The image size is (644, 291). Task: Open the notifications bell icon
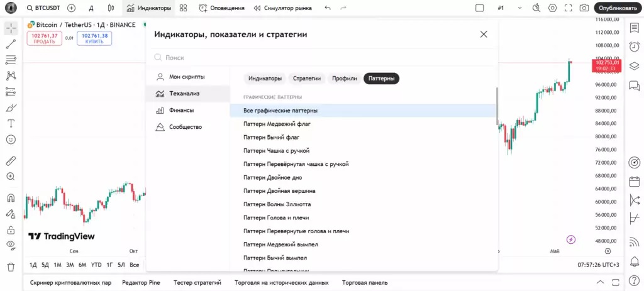click(x=635, y=261)
